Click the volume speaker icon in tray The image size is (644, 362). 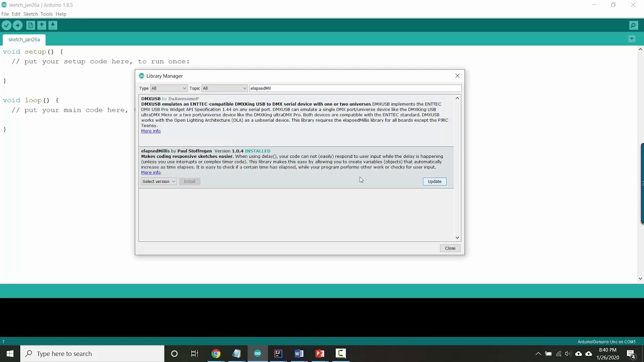(569, 354)
